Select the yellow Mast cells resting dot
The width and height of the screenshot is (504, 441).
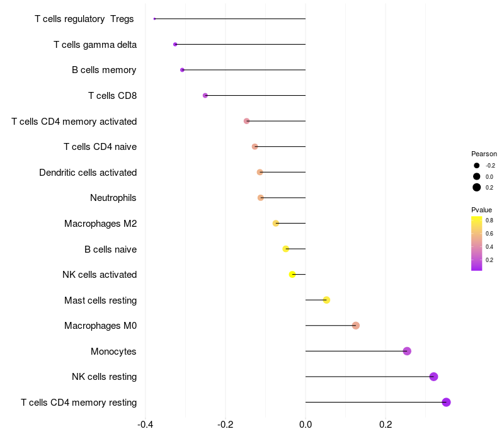pos(326,300)
